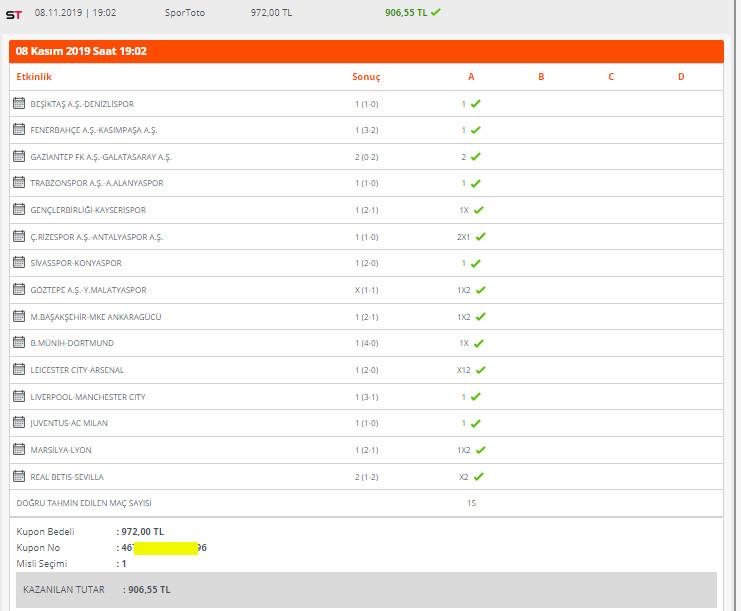The width and height of the screenshot is (741, 611).
Task: Open calendar icon for Real Betis-Sevilla match
Action: 19,476
